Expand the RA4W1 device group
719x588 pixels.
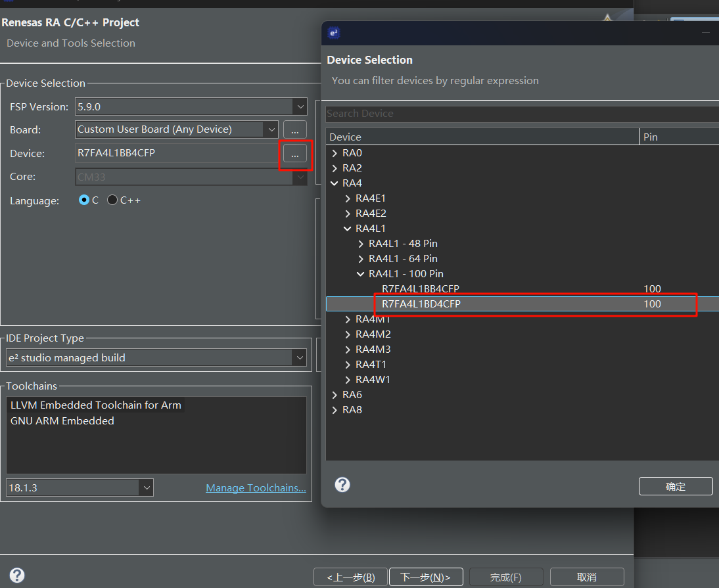(x=348, y=380)
